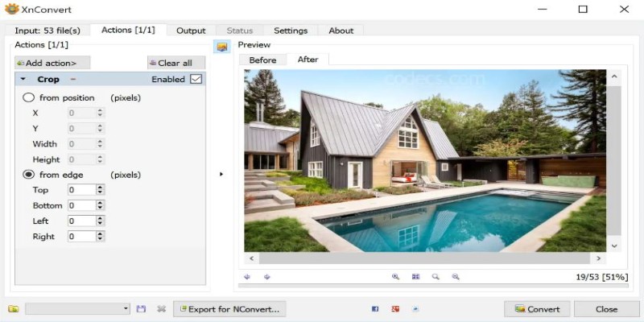Remove the Crop action with minus icon
644x322 pixels.
(x=73, y=80)
